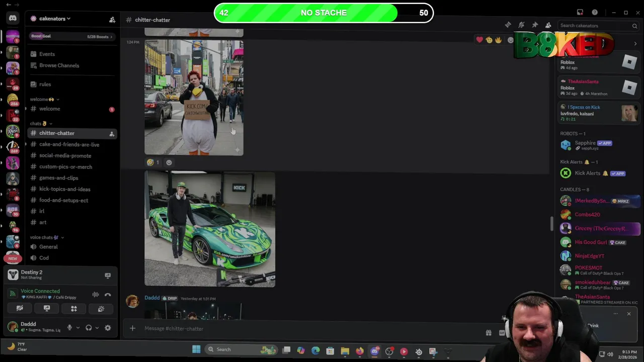Open the Windows Start button
This screenshot has width=644, height=362.
196,349
